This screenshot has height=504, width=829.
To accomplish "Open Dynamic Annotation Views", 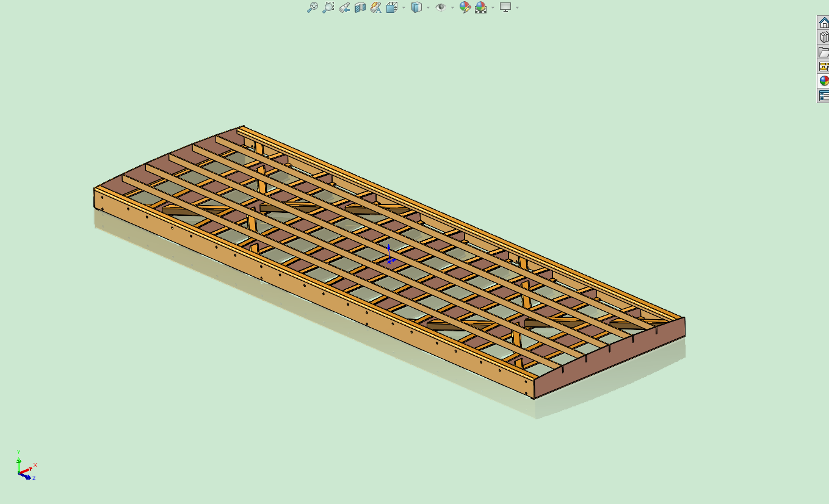I will [x=376, y=7].
